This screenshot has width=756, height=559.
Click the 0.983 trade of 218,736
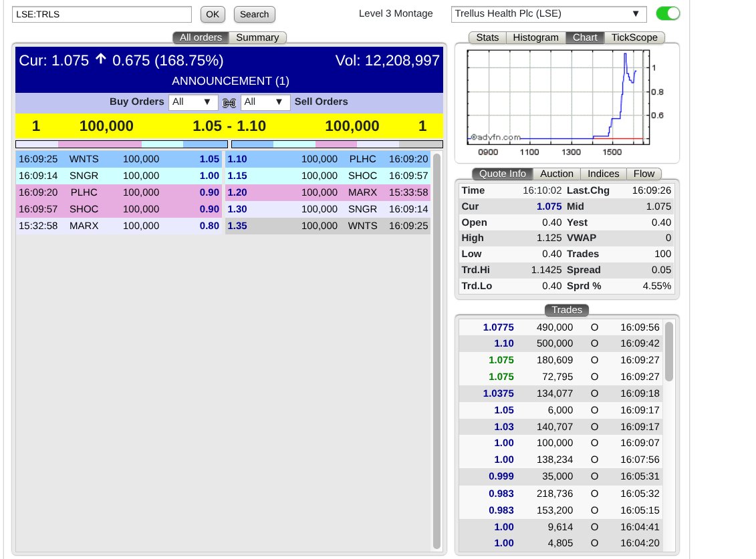tap(561, 494)
